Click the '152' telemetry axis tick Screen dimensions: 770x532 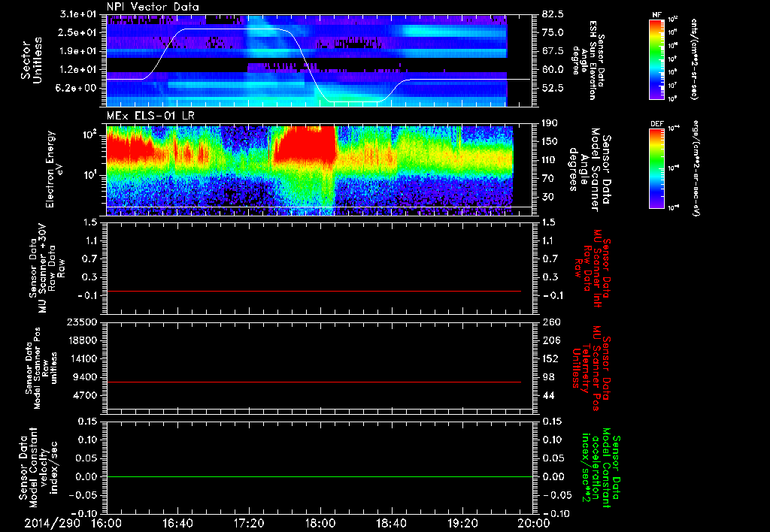[x=550, y=358]
